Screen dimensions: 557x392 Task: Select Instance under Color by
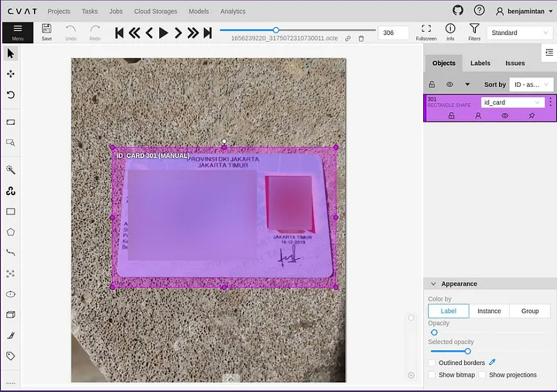(x=489, y=311)
